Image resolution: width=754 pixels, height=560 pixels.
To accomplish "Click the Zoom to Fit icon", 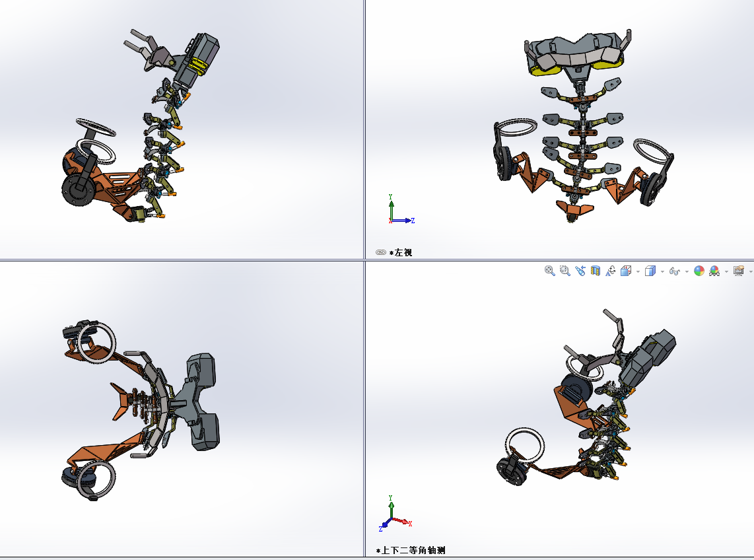I will (x=549, y=271).
